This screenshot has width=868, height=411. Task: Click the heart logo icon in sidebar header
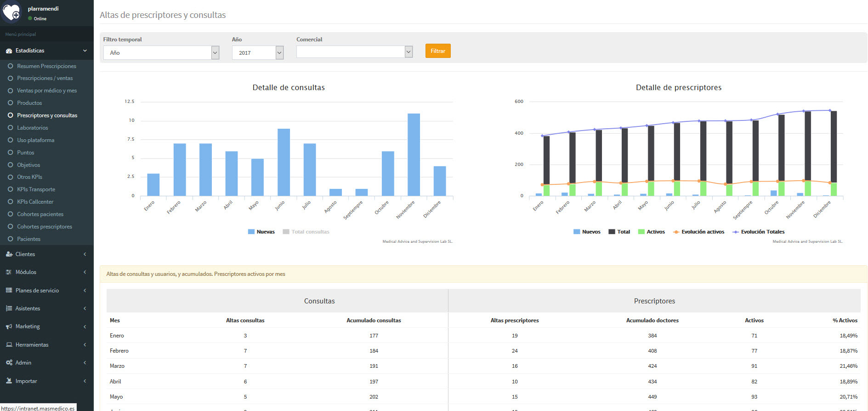[11, 12]
